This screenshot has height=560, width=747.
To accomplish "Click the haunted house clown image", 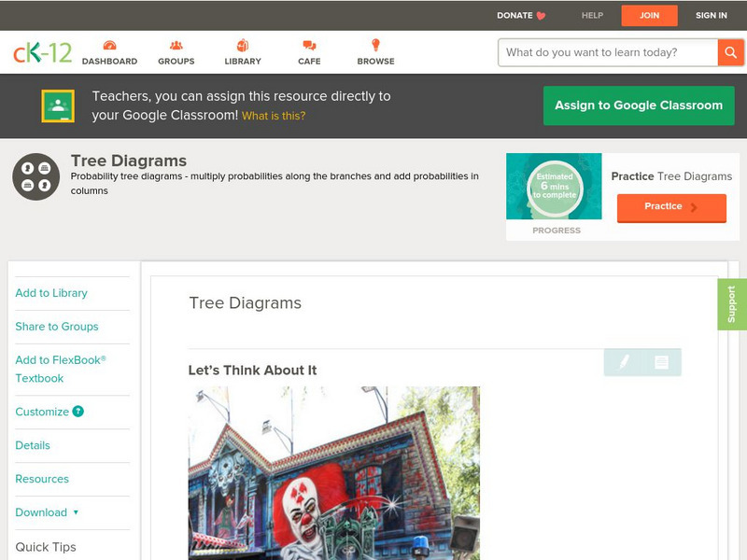I will tap(334, 473).
